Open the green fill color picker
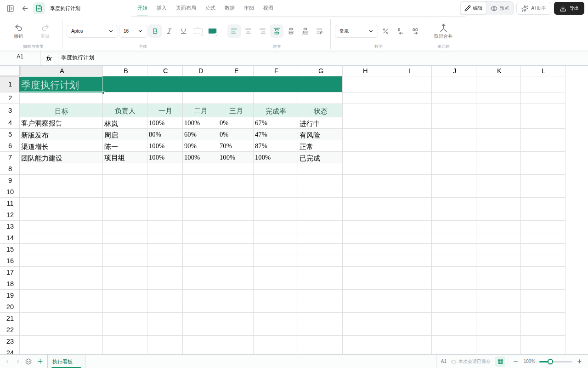The image size is (588, 368). pos(213,31)
